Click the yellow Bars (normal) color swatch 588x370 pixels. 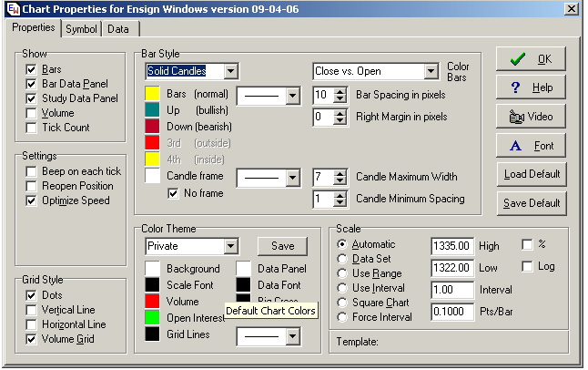[152, 94]
